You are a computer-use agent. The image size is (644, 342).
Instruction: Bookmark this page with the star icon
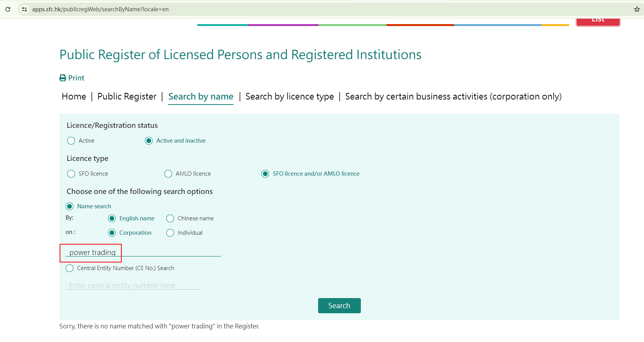click(637, 9)
